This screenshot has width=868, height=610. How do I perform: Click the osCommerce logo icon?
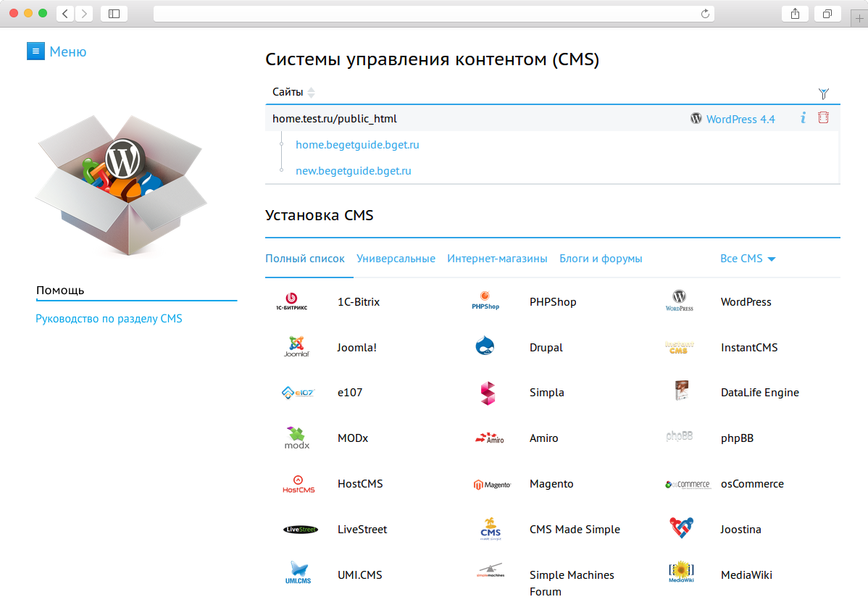coord(688,485)
